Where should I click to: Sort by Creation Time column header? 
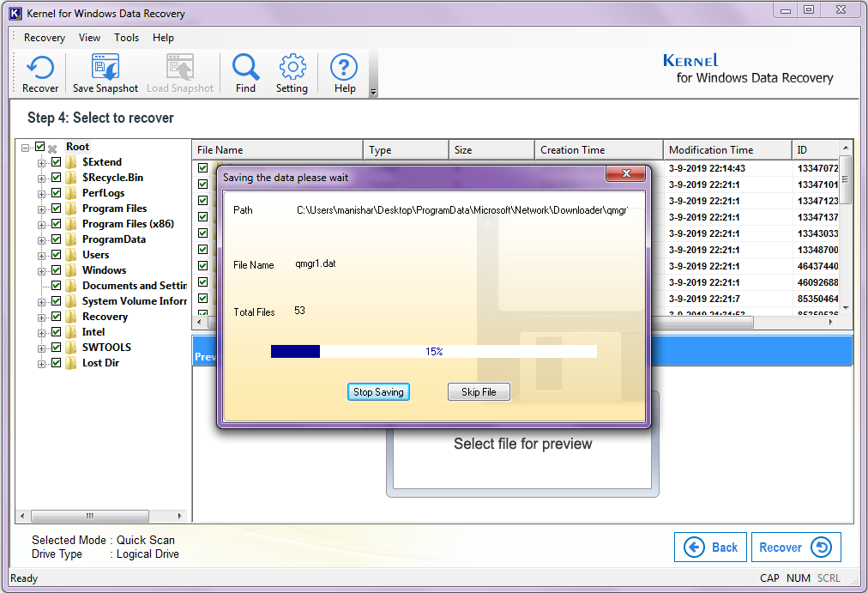[x=599, y=150]
